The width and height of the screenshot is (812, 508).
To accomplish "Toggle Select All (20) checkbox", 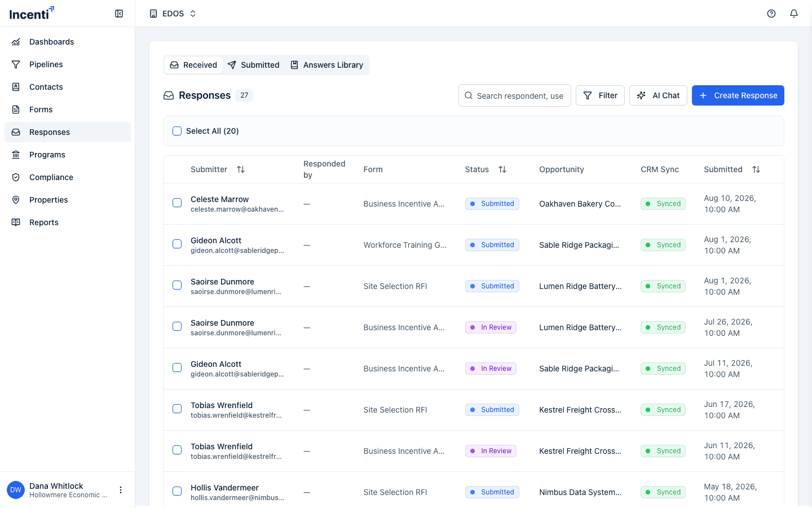I will point(177,131).
